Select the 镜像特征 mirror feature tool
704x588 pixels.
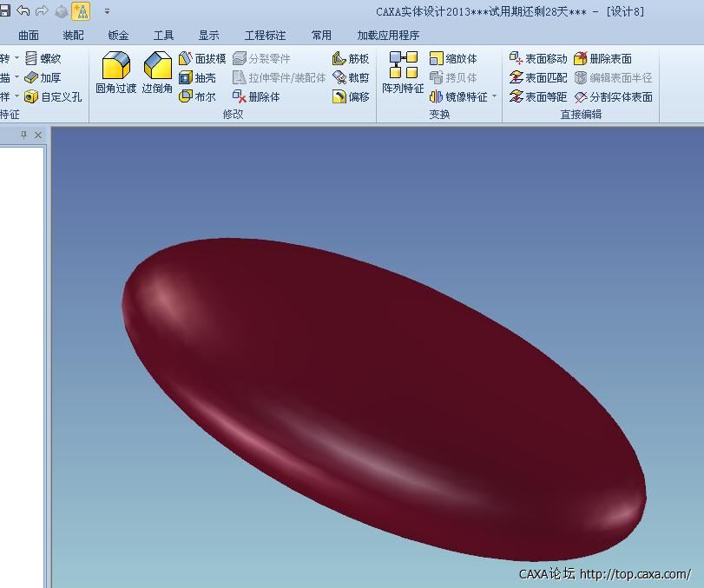tap(458, 96)
